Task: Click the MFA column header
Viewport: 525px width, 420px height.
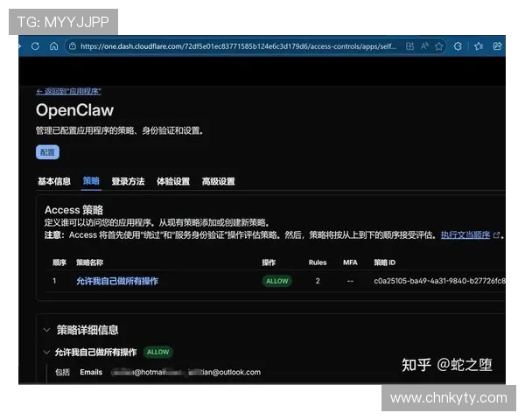Action: point(350,262)
